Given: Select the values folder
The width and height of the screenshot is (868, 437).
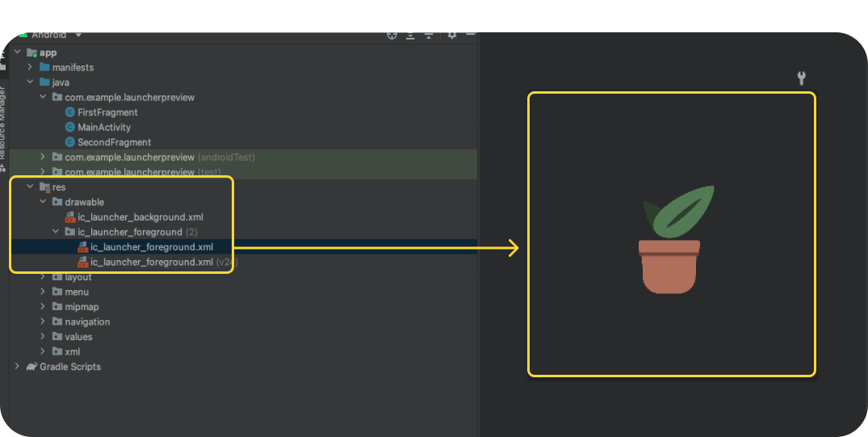Looking at the screenshot, I should click(x=78, y=337).
